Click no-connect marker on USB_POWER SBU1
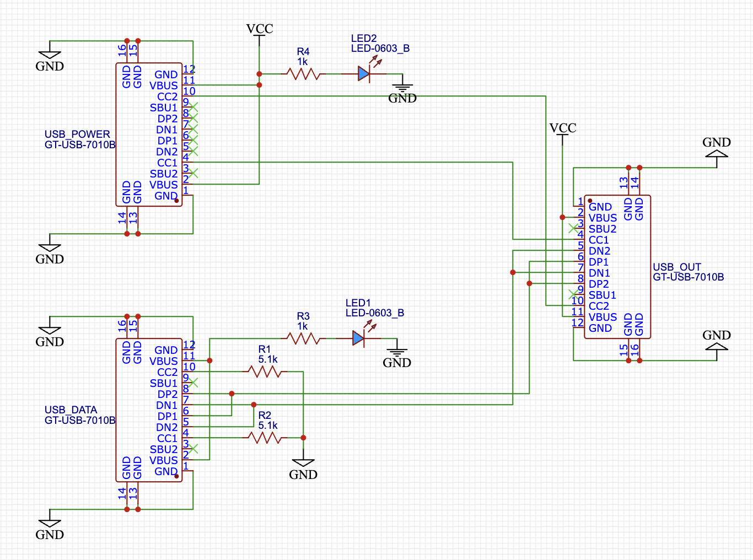753x560 pixels. [x=193, y=107]
